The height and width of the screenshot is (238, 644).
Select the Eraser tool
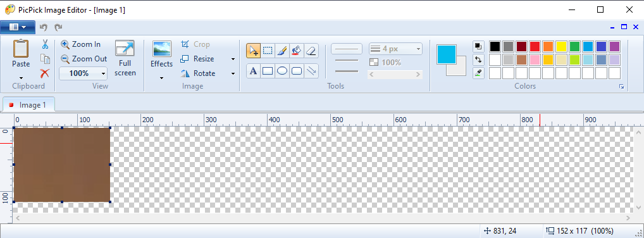(311, 51)
